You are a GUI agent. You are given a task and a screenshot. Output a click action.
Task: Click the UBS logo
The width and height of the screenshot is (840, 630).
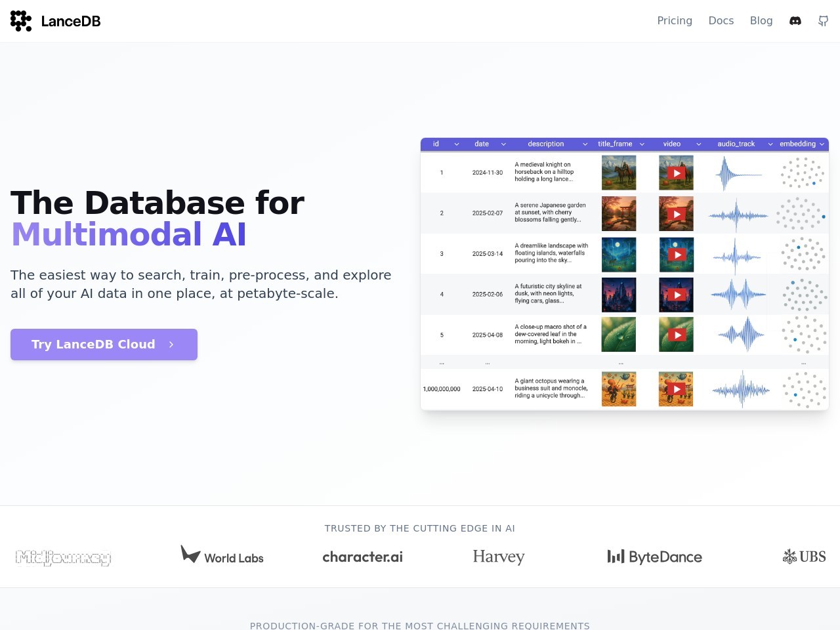[x=805, y=556]
